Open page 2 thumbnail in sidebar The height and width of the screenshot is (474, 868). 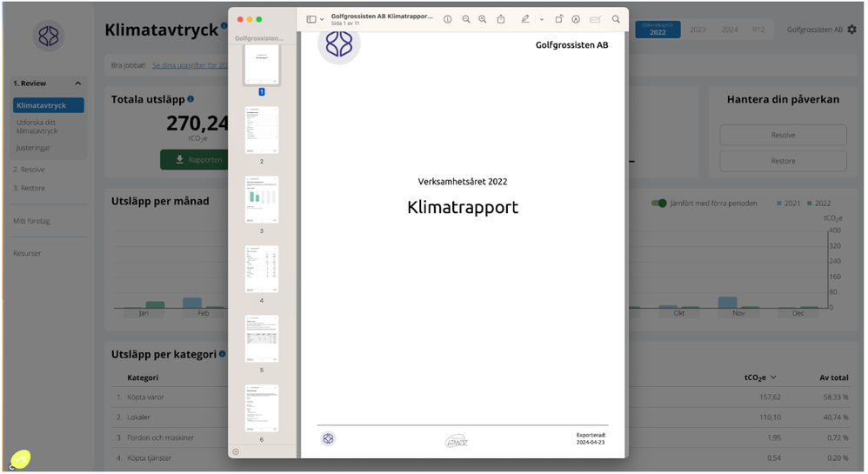(261, 130)
